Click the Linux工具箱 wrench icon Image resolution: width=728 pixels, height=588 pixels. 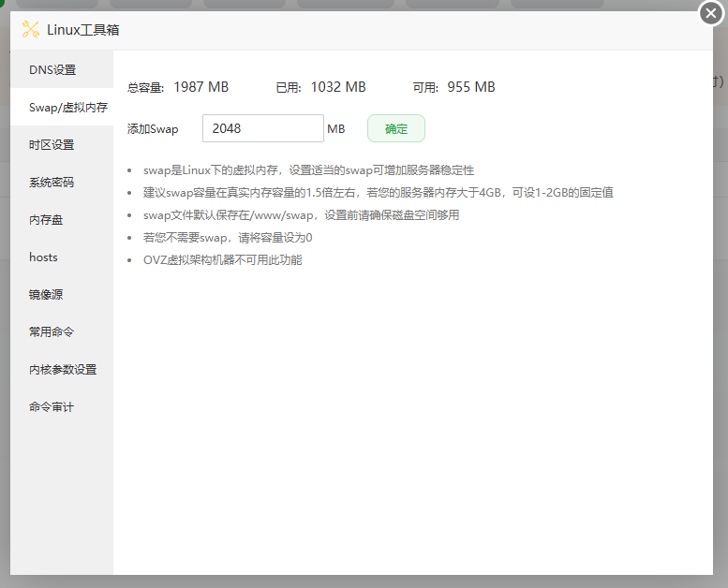(x=30, y=30)
